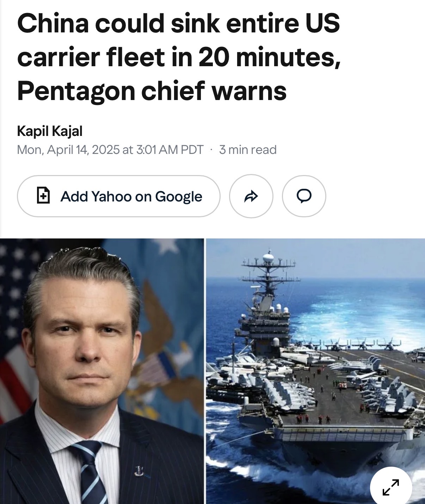Select the aircraft carrier photo
The width and height of the screenshot is (425, 504).
316,371
